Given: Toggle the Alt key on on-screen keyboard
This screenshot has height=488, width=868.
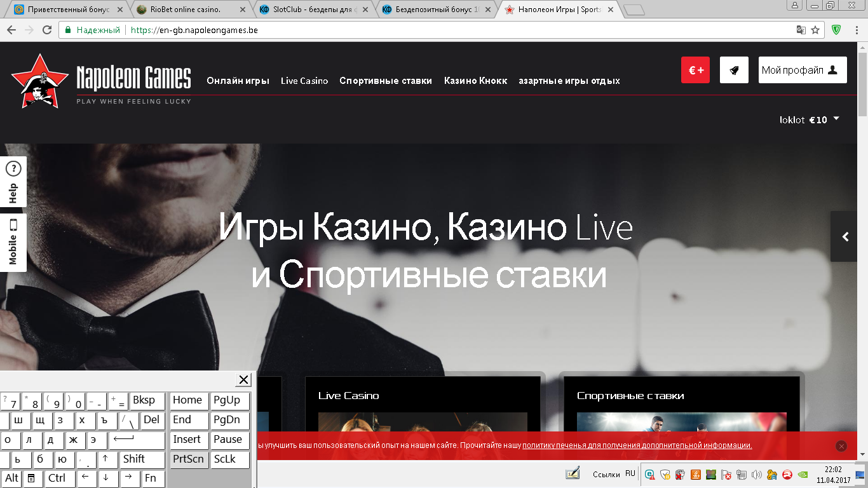Looking at the screenshot, I should (11, 479).
